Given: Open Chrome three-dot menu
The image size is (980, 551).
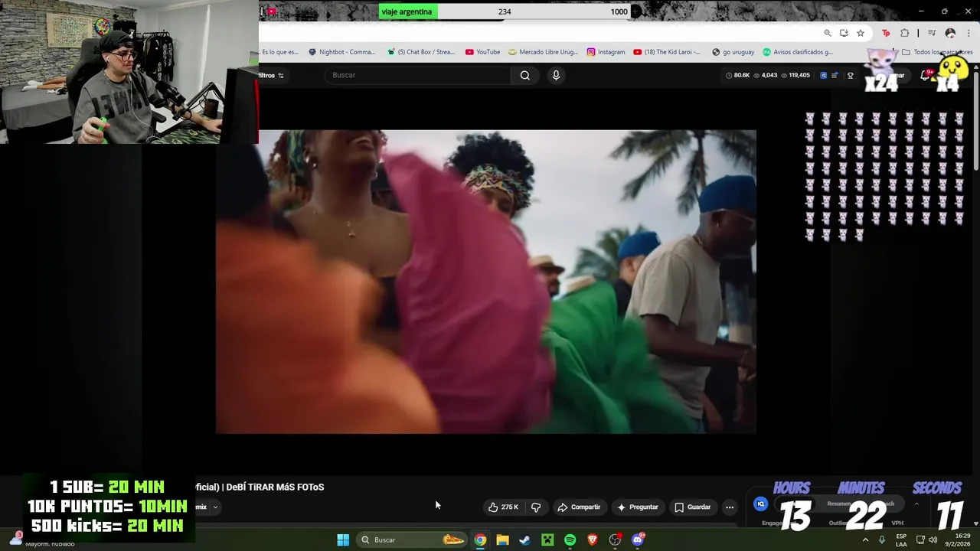Looking at the screenshot, I should 969,33.
